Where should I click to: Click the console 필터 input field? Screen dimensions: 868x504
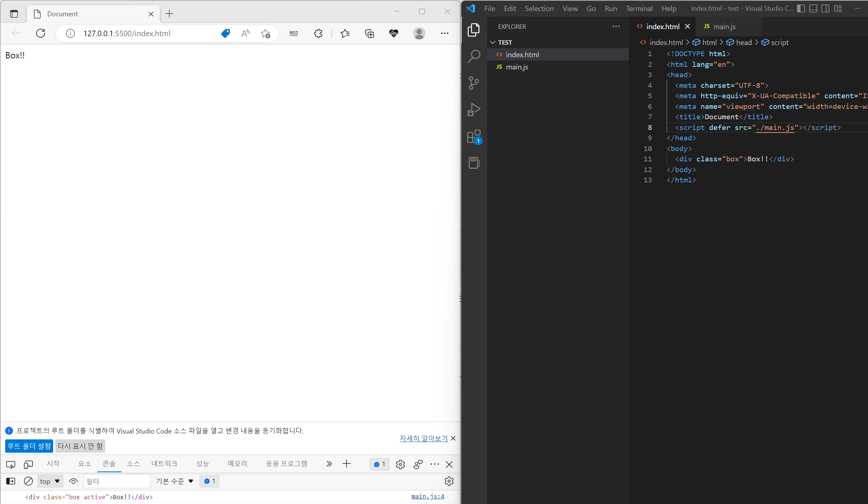pos(117,481)
